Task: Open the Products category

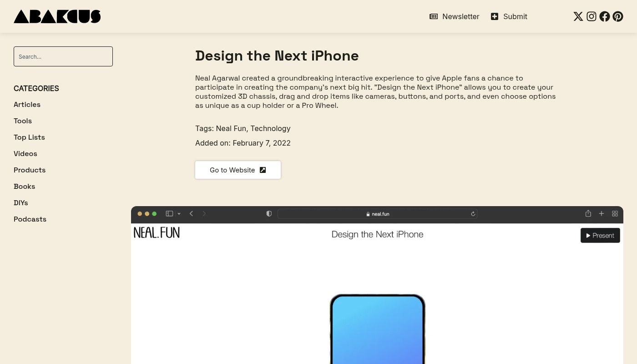Action: click(x=30, y=170)
